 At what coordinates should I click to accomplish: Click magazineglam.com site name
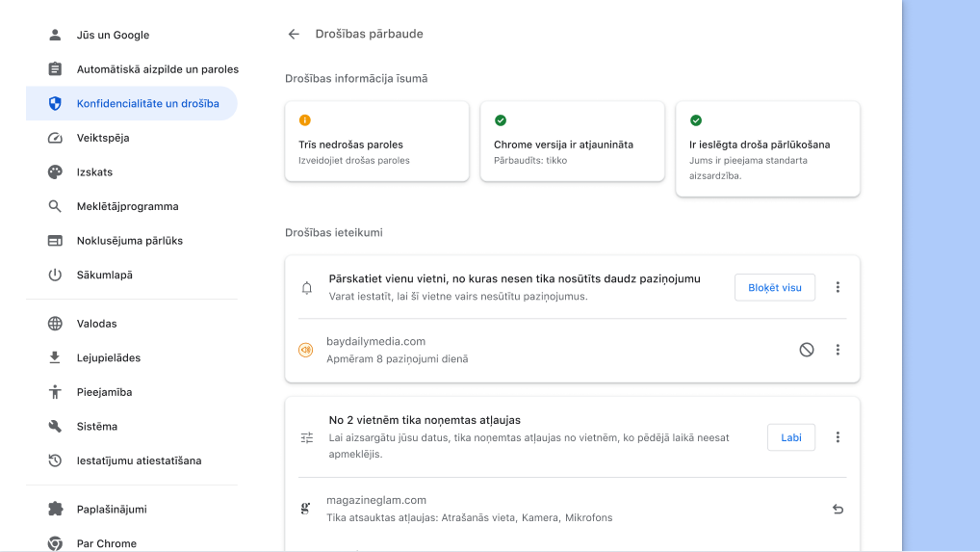pyautogui.click(x=376, y=500)
